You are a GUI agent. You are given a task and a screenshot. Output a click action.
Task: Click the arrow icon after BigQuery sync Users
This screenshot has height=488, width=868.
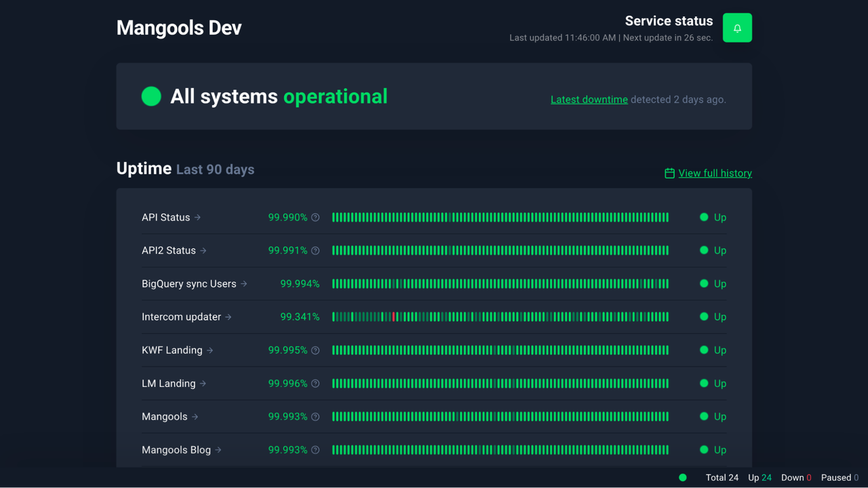(x=243, y=283)
